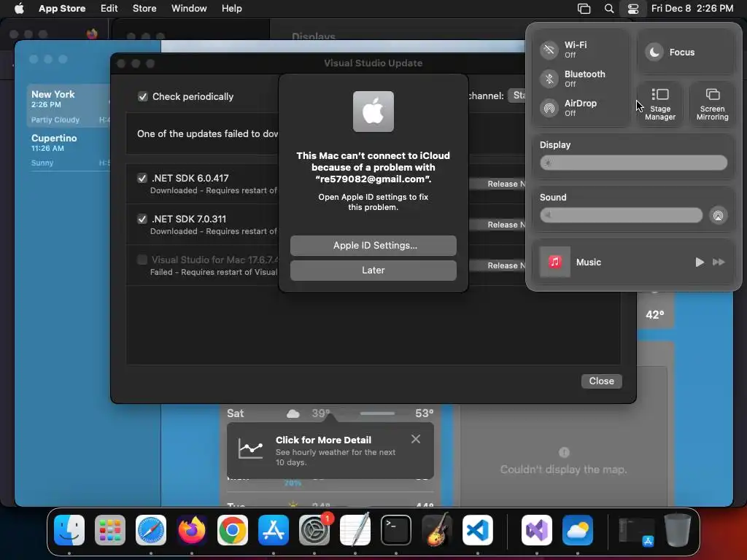Click the Stage Manager menu bar icon

[584, 9]
